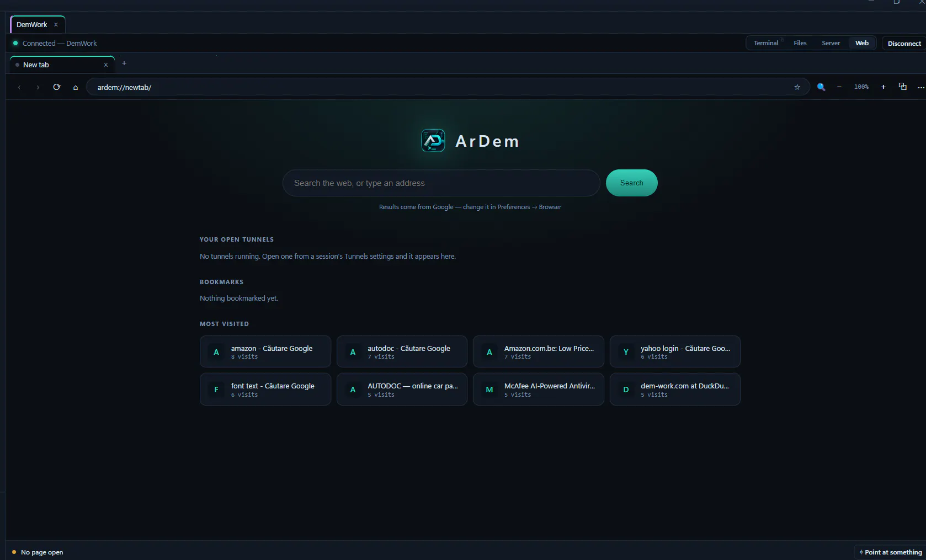Click the Results come from Google note
The width and height of the screenshot is (926, 560).
[x=470, y=207]
